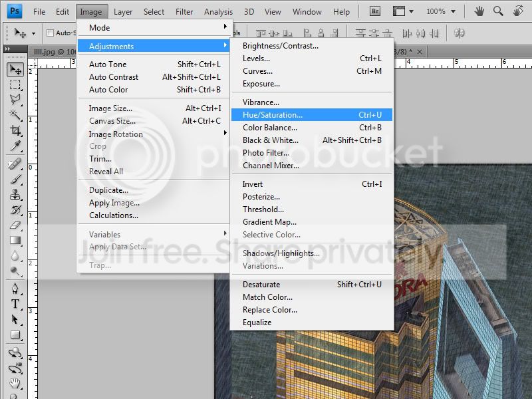The image size is (532, 399).
Task: Choose Replace Color command
Action: click(312, 310)
